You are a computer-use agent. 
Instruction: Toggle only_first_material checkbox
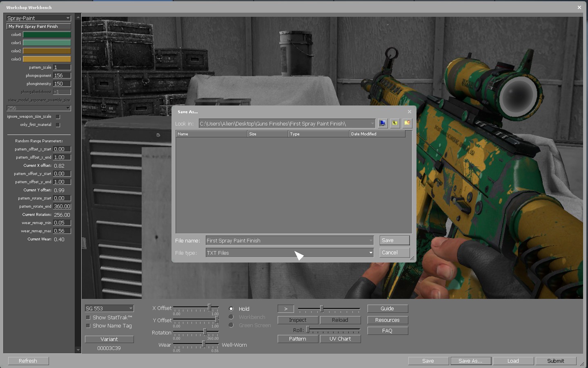point(58,125)
